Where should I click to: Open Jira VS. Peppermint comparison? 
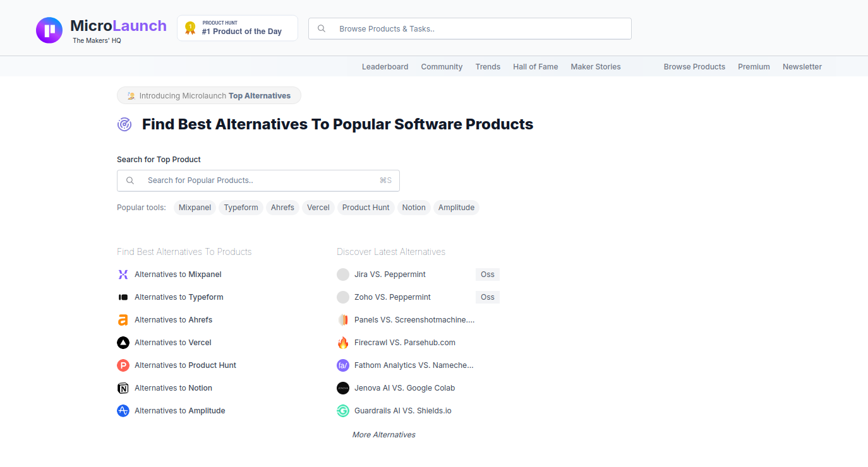390,275
